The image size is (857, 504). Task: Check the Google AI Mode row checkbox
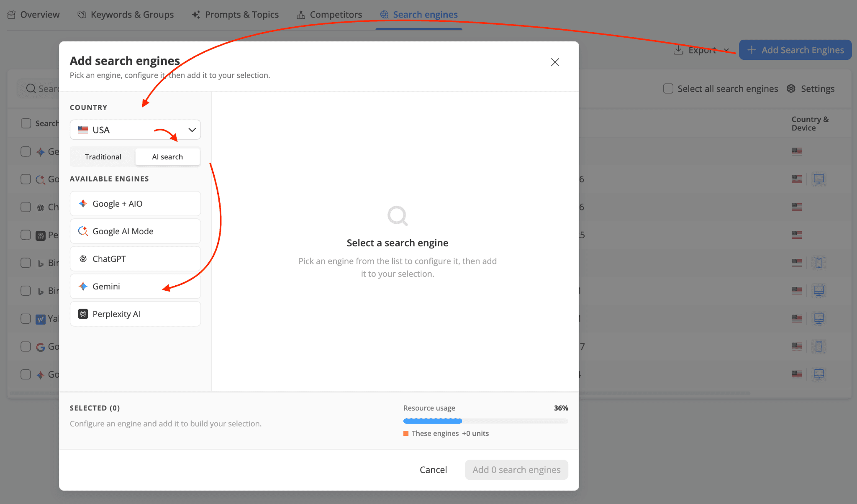coord(26,179)
